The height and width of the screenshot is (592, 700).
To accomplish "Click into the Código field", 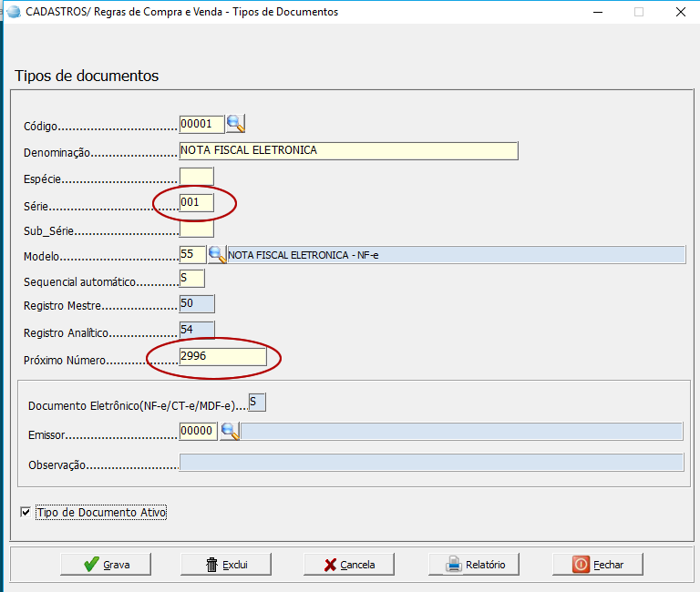I will 201,124.
